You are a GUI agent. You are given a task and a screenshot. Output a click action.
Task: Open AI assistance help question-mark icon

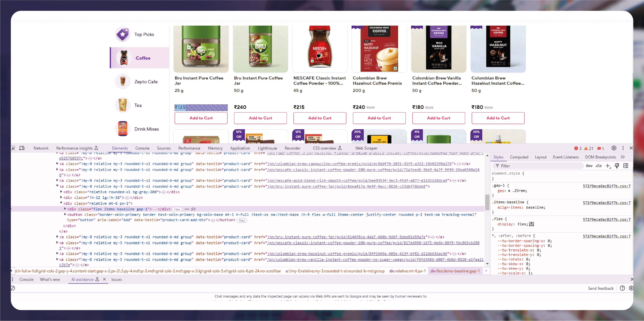click(622, 288)
